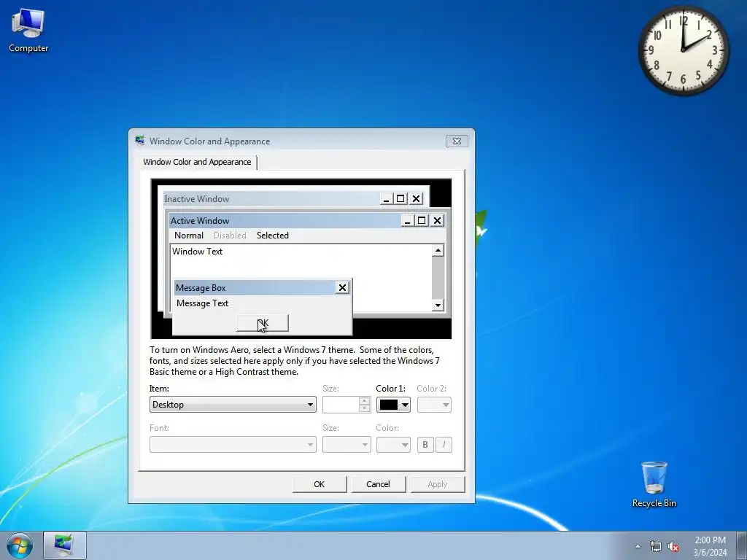Click the Active Window title bar preview

285,220
